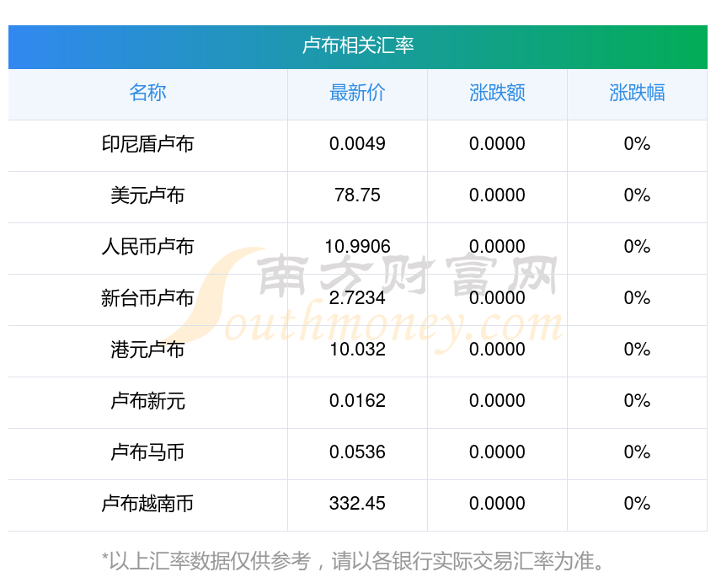Viewport: 716px width, 588px height.
Task: Click the 0% change in 卢布越南币 row
Action: (x=637, y=504)
